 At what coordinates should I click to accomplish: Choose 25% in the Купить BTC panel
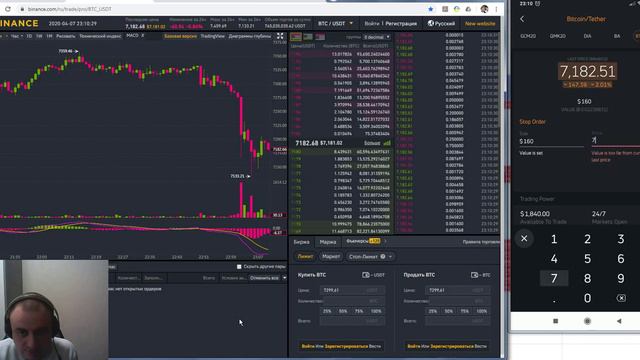pyautogui.click(x=327, y=311)
